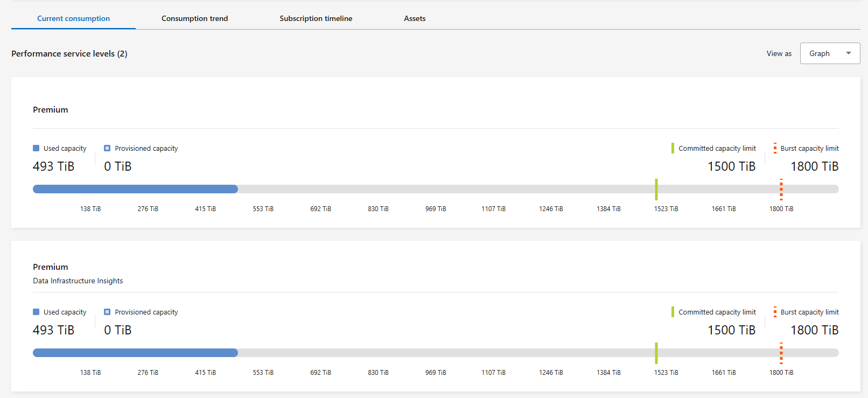
Task: Click the green committed marker on Data Infrastructure Insights bar
Action: (x=656, y=353)
